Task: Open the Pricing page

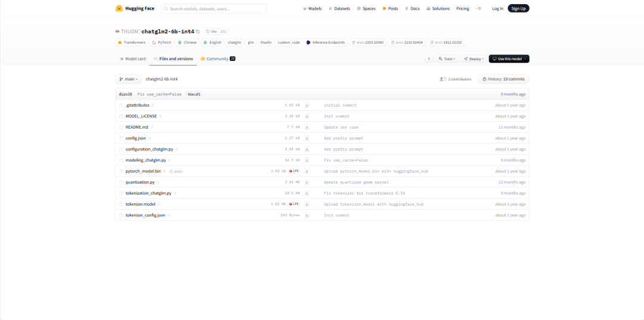Action: pos(463,8)
